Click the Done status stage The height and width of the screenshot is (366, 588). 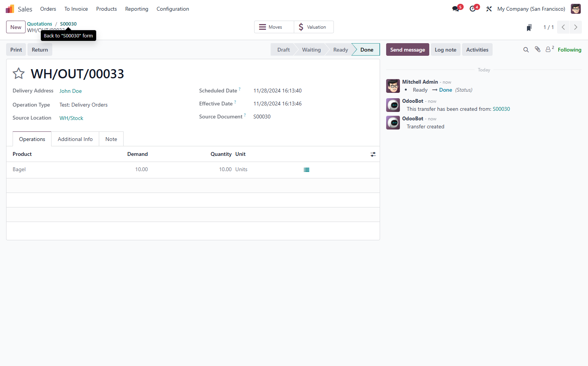point(366,50)
